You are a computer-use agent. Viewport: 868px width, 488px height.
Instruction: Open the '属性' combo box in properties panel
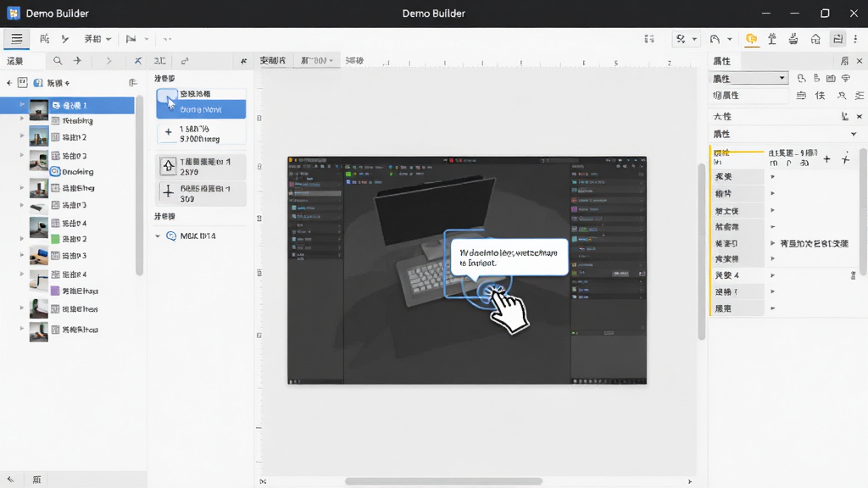point(749,78)
